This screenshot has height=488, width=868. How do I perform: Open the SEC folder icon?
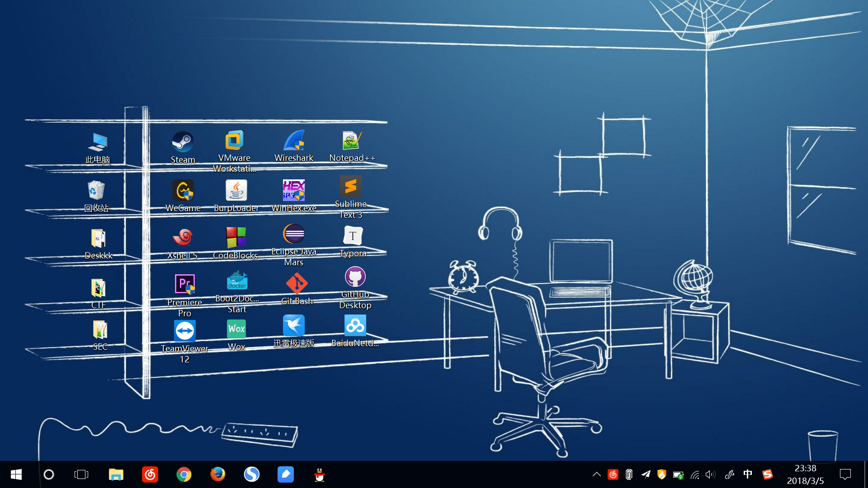(x=100, y=335)
